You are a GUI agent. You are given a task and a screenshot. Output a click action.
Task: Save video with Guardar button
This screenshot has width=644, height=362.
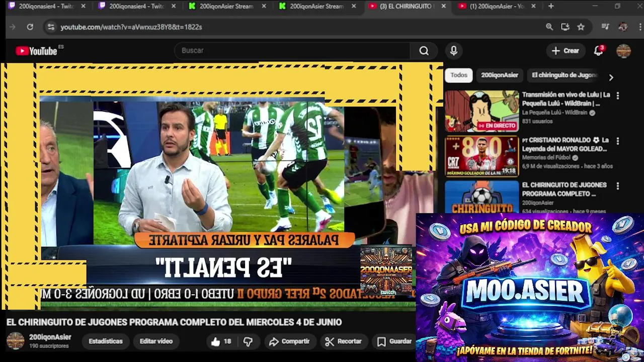(x=395, y=341)
